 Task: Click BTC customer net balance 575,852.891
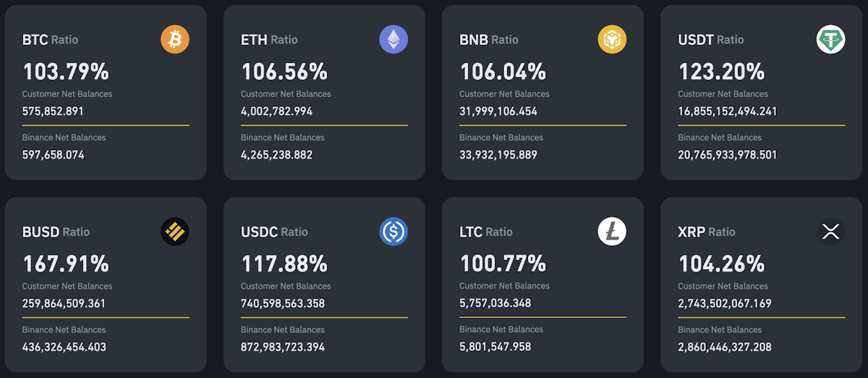(53, 111)
